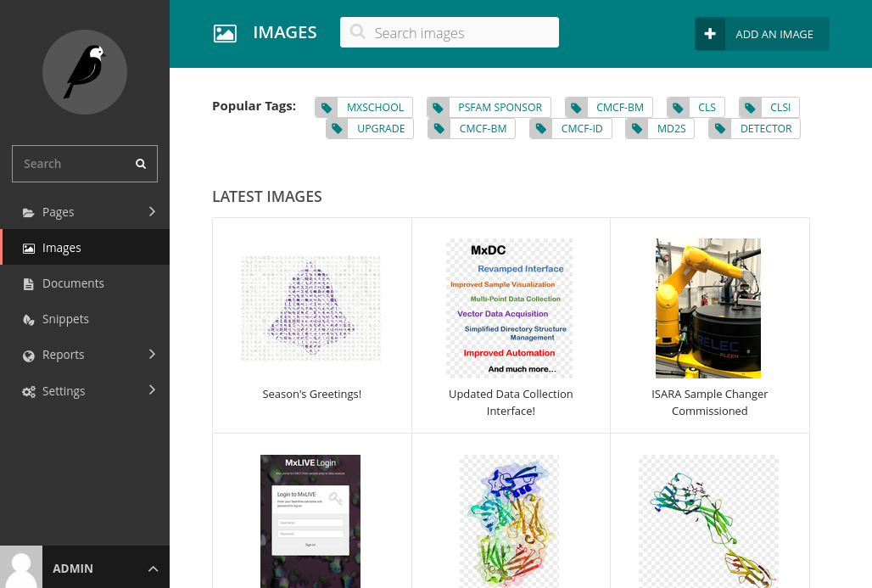Open the Documents section
872x588 pixels.
point(75,283)
